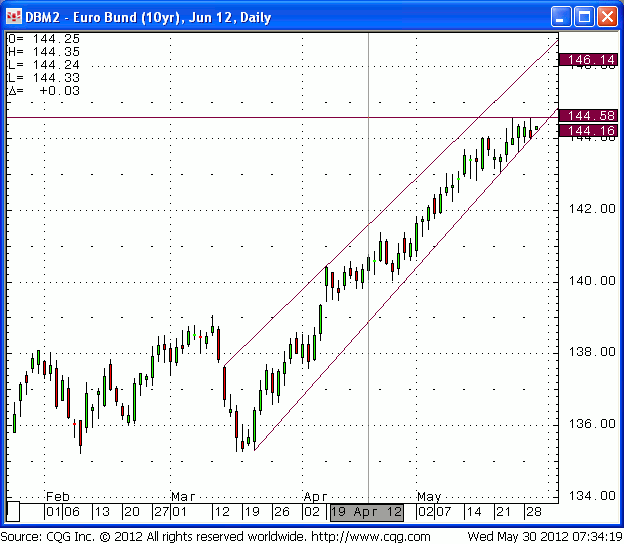Select the 144.16 lower price marker
The width and height of the screenshot is (624, 544).
(x=590, y=131)
